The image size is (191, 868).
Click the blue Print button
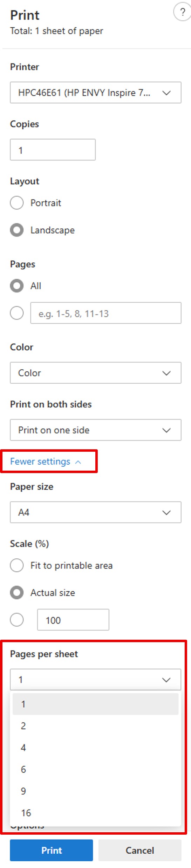[52, 850]
